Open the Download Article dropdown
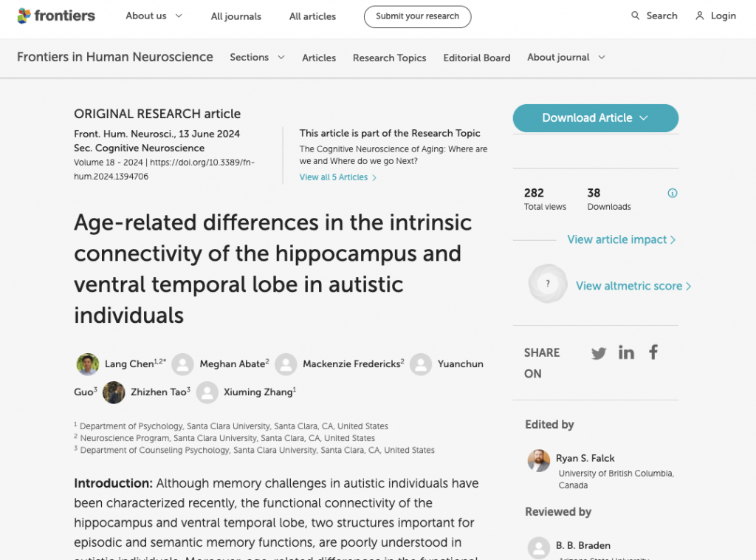Viewport: 756px width, 560px height. [x=596, y=118]
